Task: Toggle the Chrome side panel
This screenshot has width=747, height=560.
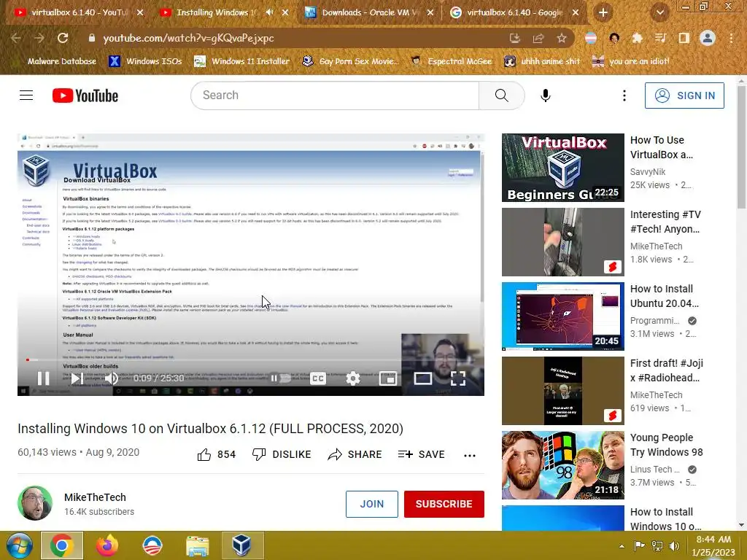Action: click(x=684, y=38)
